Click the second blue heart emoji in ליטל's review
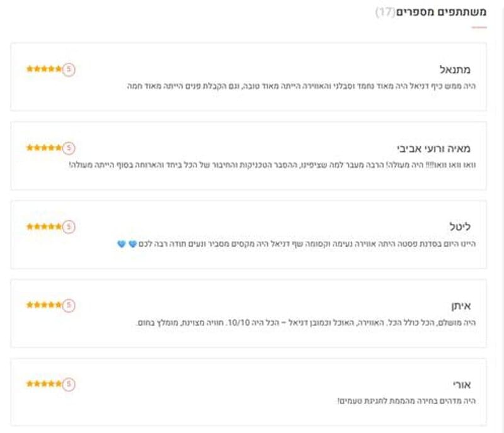The image size is (504, 433). pos(120,243)
